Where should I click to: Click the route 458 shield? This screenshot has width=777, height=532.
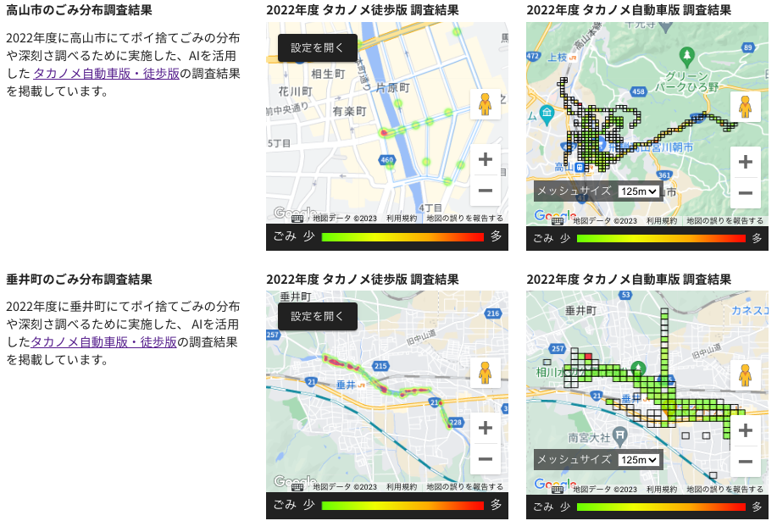click(x=638, y=91)
